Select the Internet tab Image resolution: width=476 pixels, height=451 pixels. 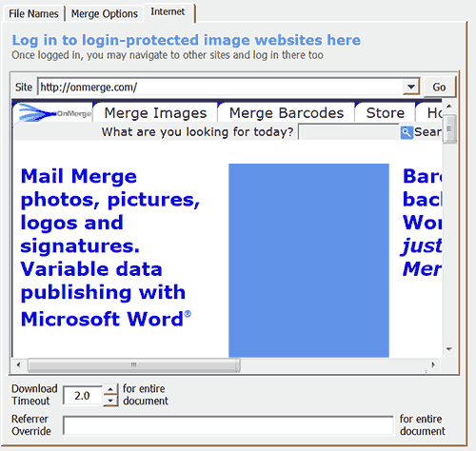168,11
